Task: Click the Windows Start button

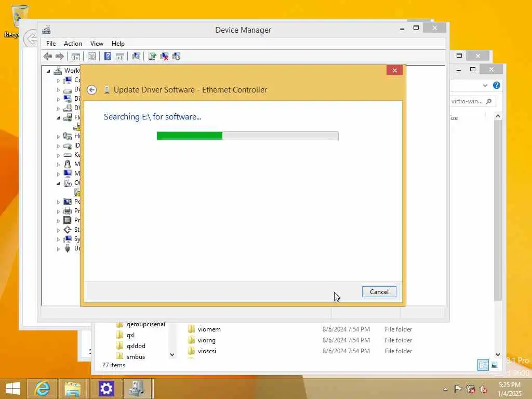Action: [13, 389]
